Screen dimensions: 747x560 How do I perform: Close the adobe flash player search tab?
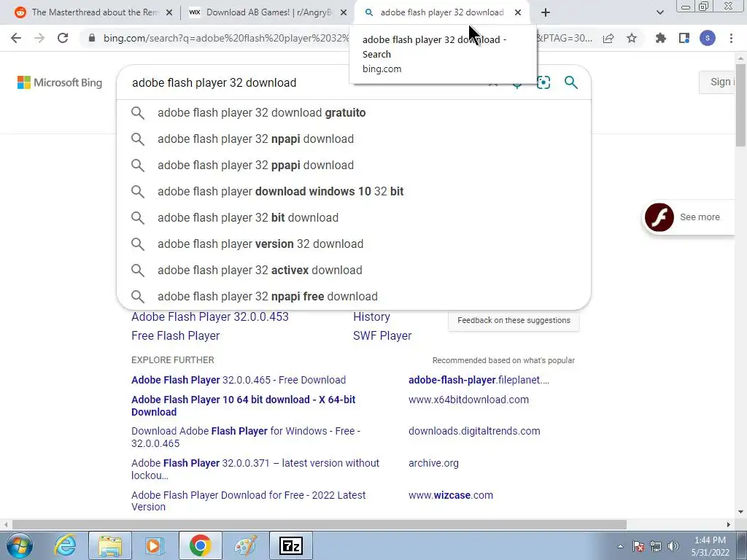[518, 12]
